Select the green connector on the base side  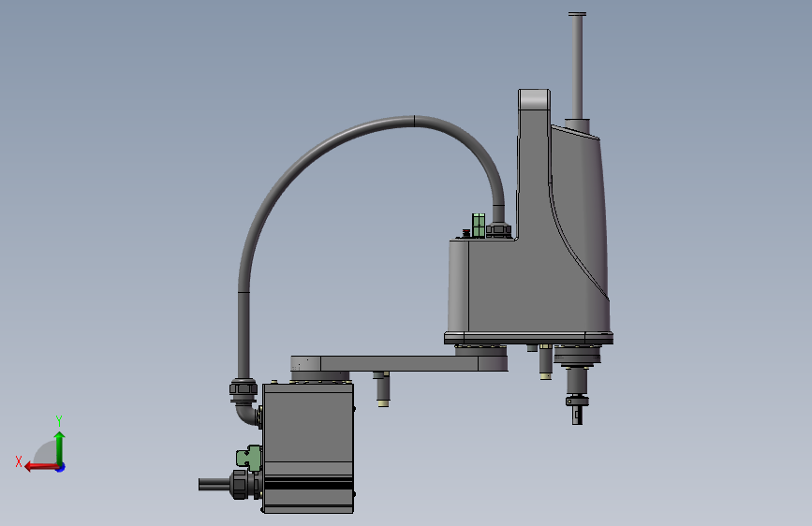pos(249,459)
